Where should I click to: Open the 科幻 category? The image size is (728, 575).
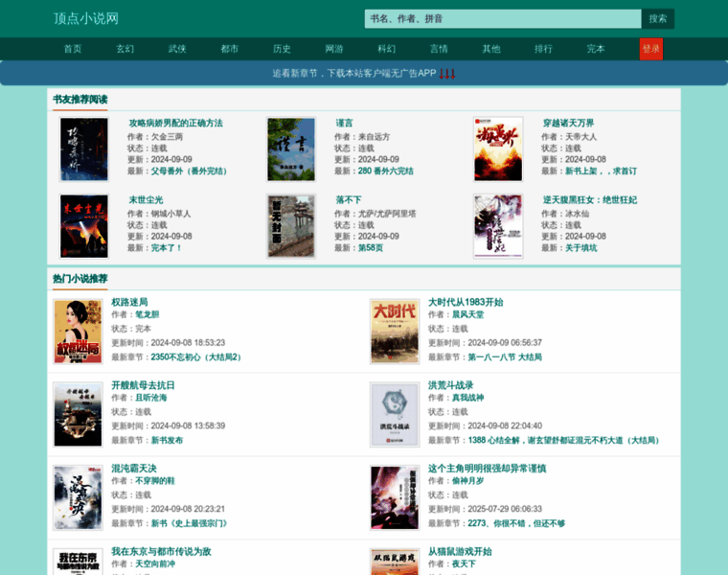point(386,49)
